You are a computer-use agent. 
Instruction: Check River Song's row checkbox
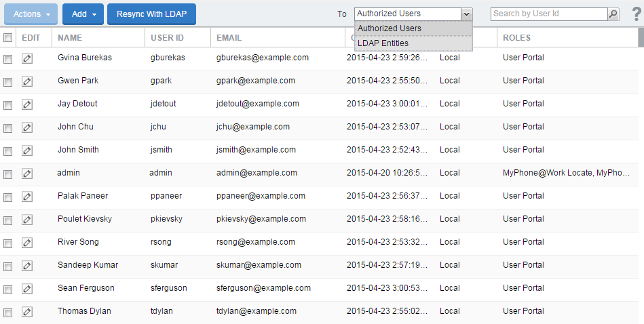[7, 243]
